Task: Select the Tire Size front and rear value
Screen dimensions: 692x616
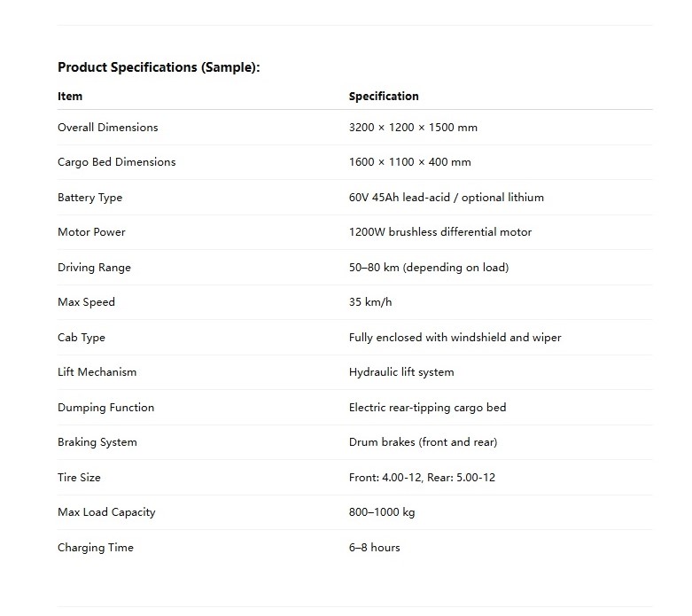Action: pos(422,478)
